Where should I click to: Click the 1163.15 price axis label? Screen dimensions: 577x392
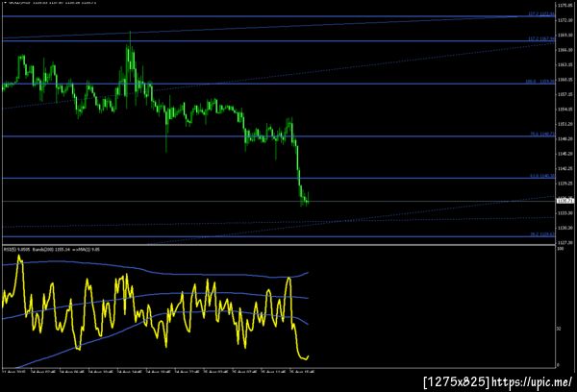point(564,64)
